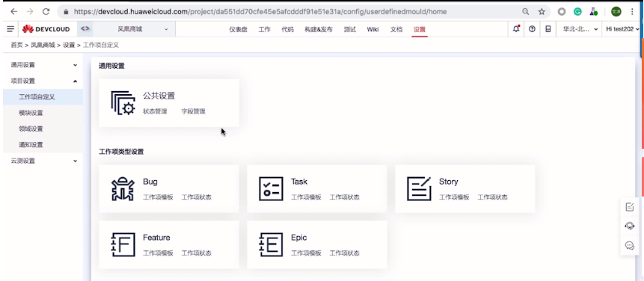This screenshot has height=281, width=644.
Task: Open Feature 工作项状态 link
Action: [196, 253]
